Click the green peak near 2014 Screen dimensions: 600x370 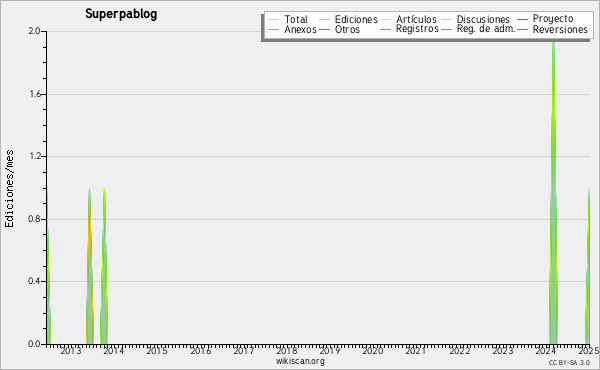104,266
